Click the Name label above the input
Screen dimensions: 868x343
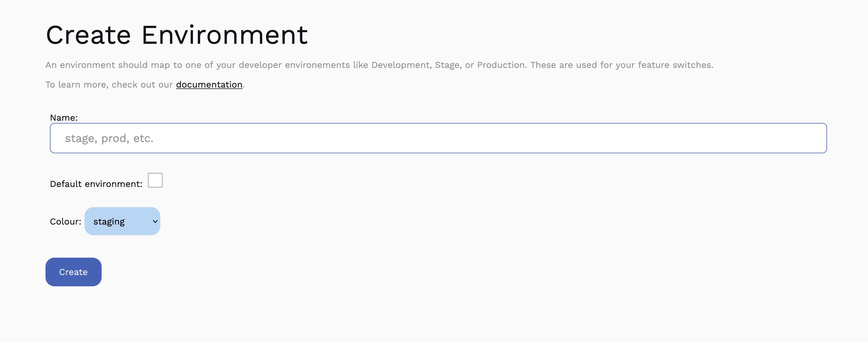(x=64, y=118)
